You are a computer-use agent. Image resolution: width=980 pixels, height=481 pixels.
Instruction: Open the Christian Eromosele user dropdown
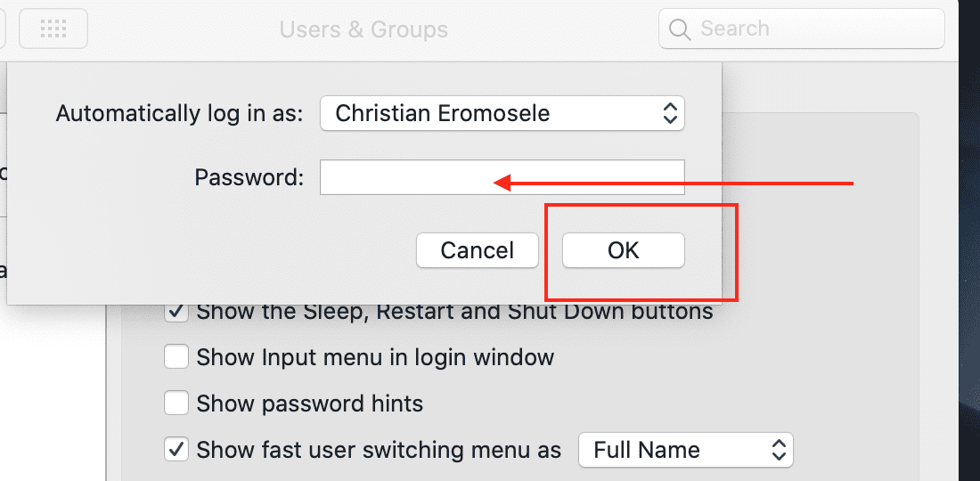click(502, 114)
